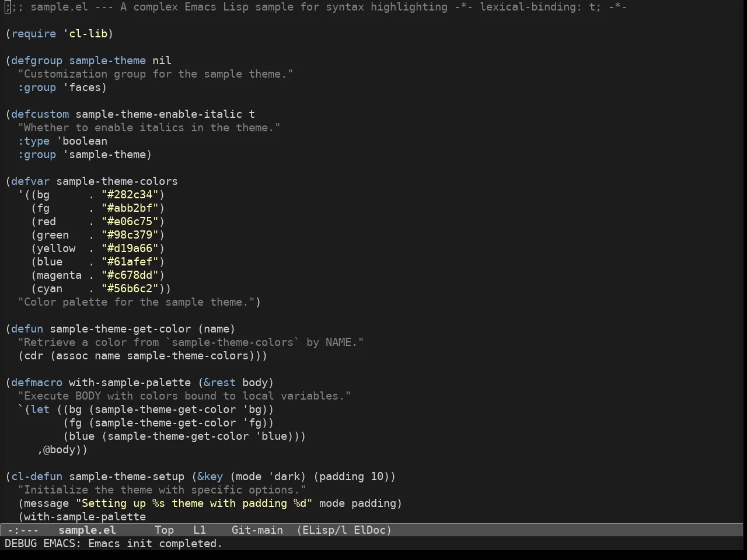Click the sample.el buffer name in mode line

87,530
